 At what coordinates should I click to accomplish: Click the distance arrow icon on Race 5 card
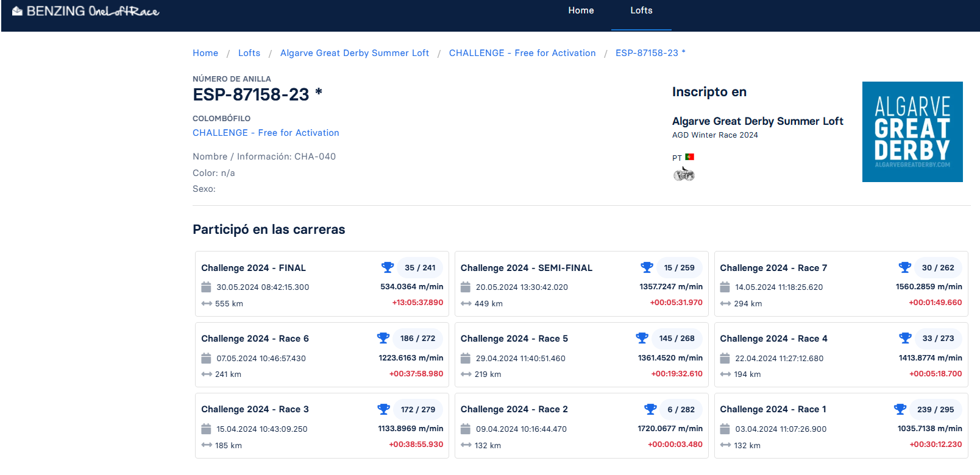(466, 375)
